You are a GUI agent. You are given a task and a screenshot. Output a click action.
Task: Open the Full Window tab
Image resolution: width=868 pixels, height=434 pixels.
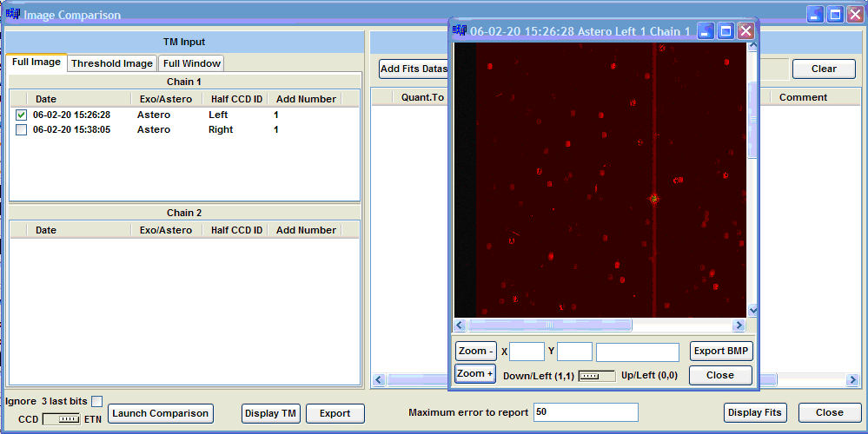click(192, 63)
